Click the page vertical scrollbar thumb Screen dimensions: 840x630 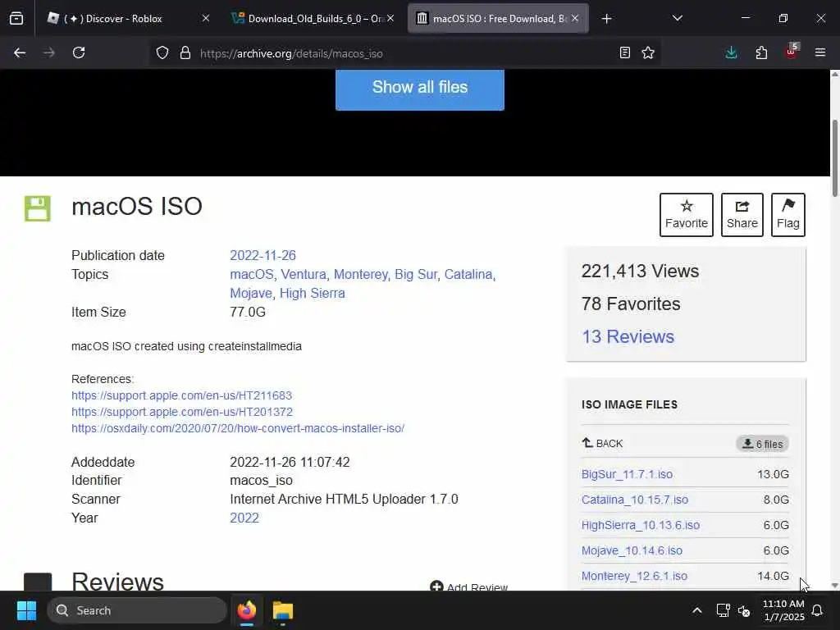coord(834,158)
